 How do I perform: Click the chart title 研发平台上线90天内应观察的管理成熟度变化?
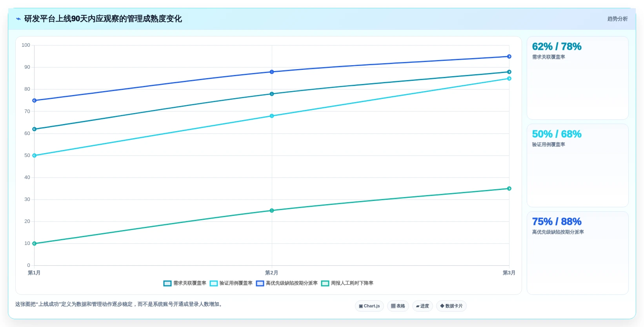103,19
